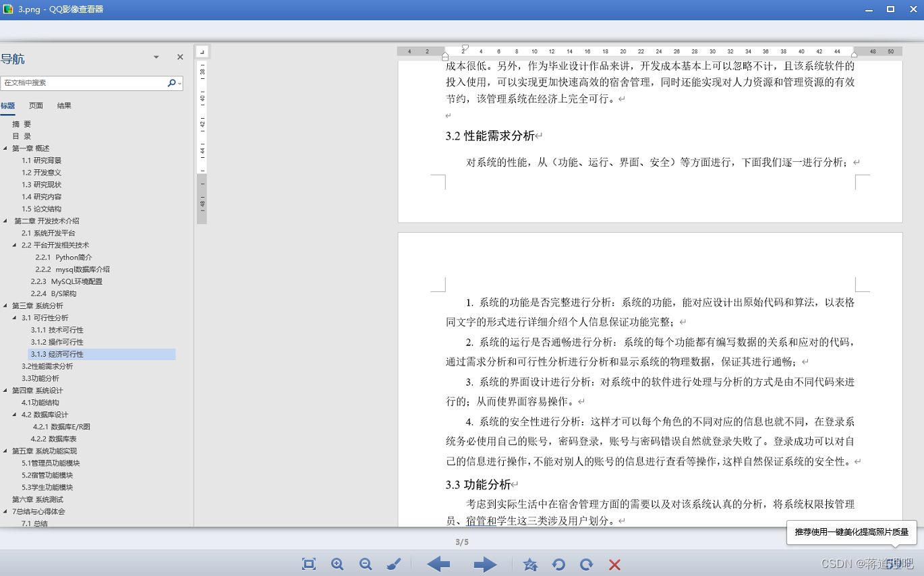Collapse the 第四章 系统设计 heading
Viewport: 924px width, 576px height.
[5, 391]
